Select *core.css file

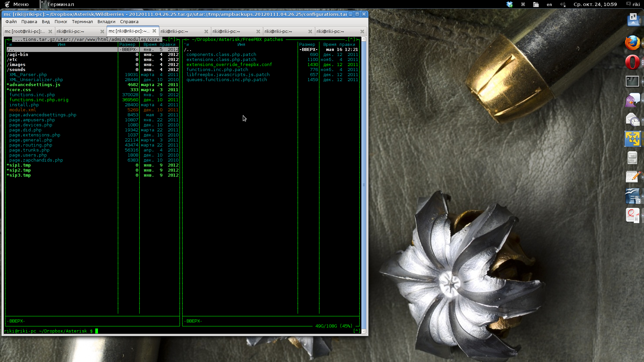tap(92, 89)
